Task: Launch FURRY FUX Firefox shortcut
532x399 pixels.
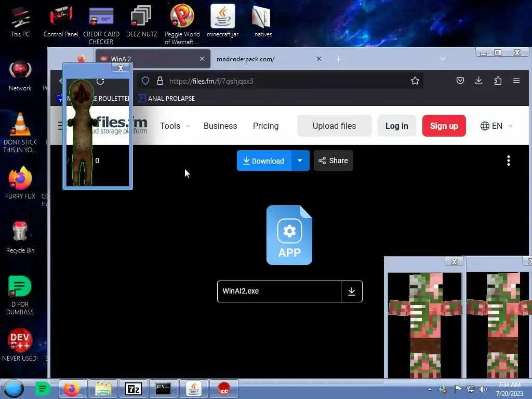Action: point(20,182)
